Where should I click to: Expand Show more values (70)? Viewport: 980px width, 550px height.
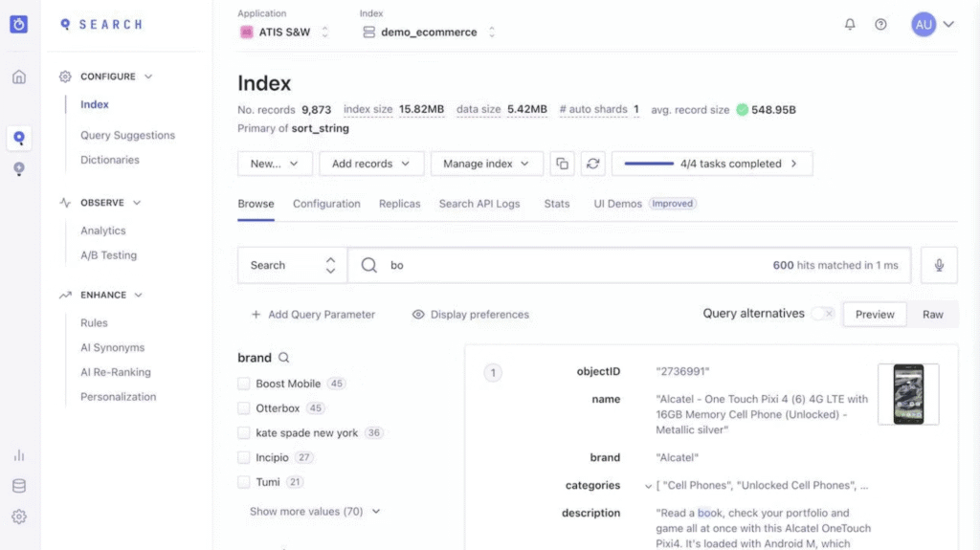[x=315, y=512]
